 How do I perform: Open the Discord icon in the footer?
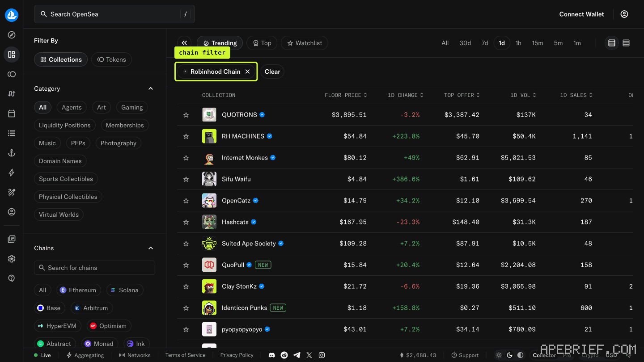coord(271,355)
